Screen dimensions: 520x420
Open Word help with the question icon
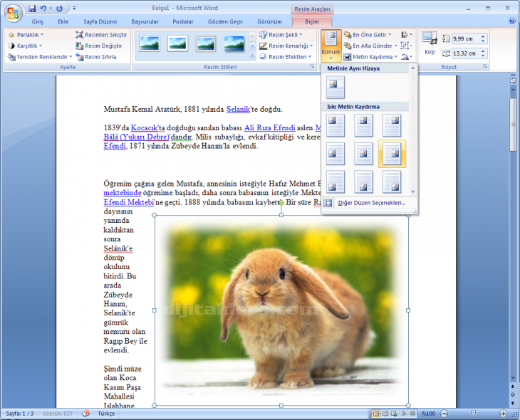pyautogui.click(x=511, y=21)
